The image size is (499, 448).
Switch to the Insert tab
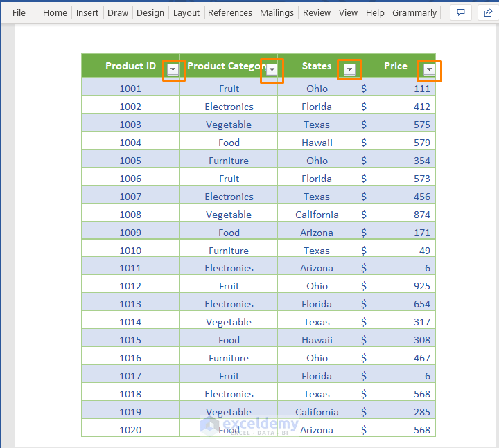coord(87,12)
